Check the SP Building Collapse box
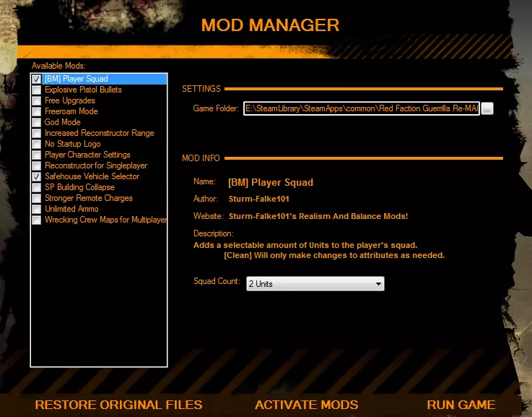 tap(37, 188)
